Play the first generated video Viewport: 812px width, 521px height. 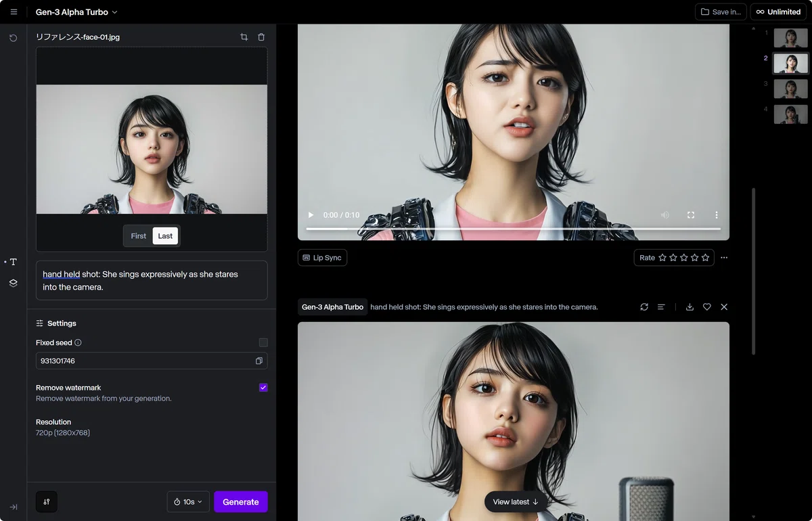coord(311,214)
